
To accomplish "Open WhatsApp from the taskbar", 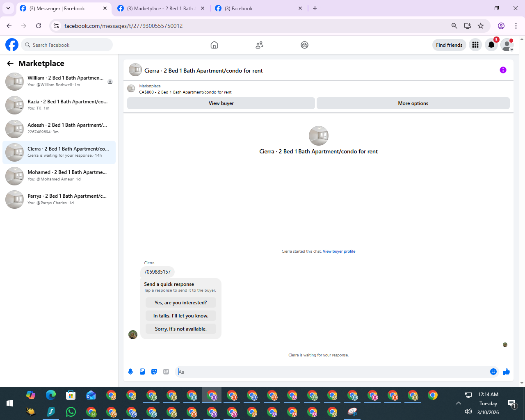I will click(x=71, y=412).
